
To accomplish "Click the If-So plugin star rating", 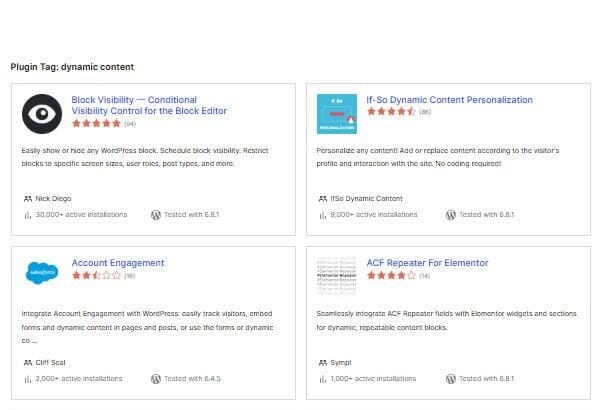I will pos(391,112).
